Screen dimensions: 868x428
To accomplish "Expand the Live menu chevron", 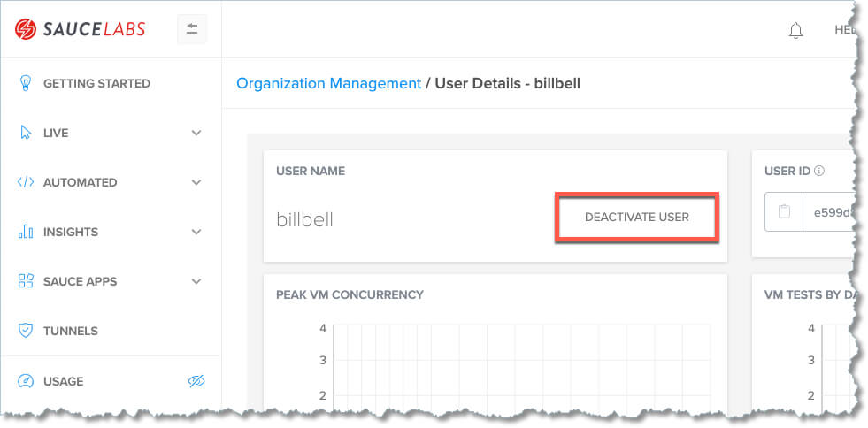I will 196,133.
